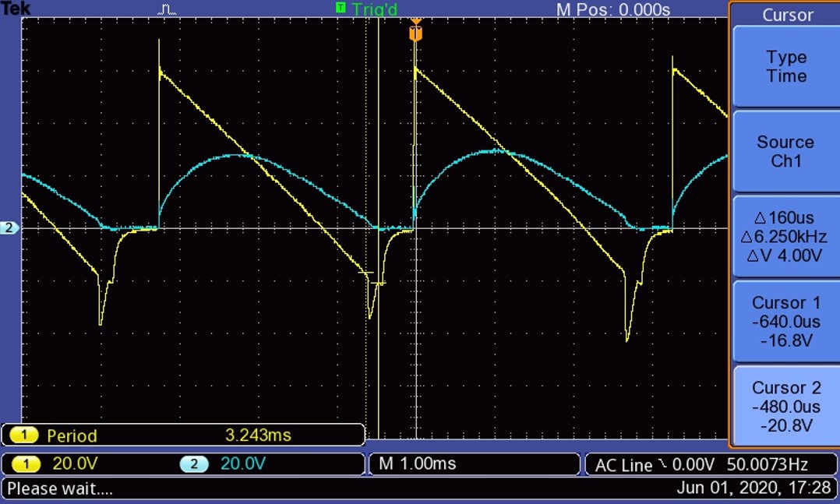The height and width of the screenshot is (504, 840).
Task: Click the pulse waveform icon at top
Action: (x=168, y=10)
